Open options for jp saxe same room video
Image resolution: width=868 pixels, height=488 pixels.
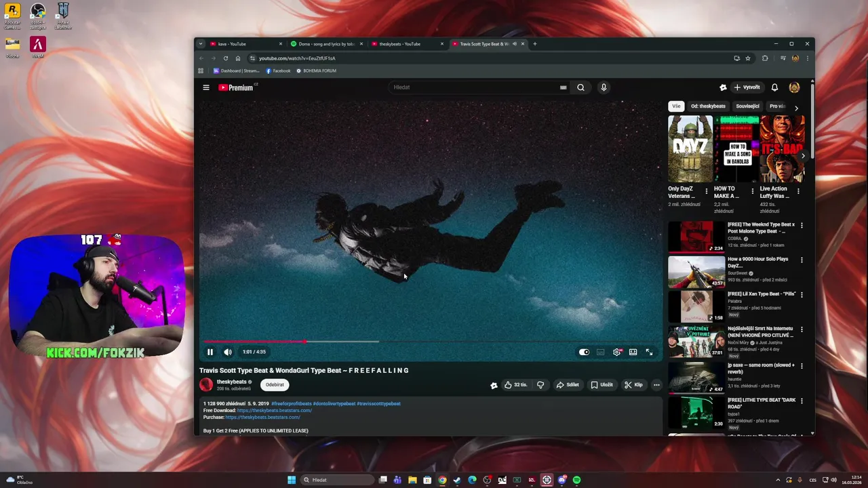802,365
